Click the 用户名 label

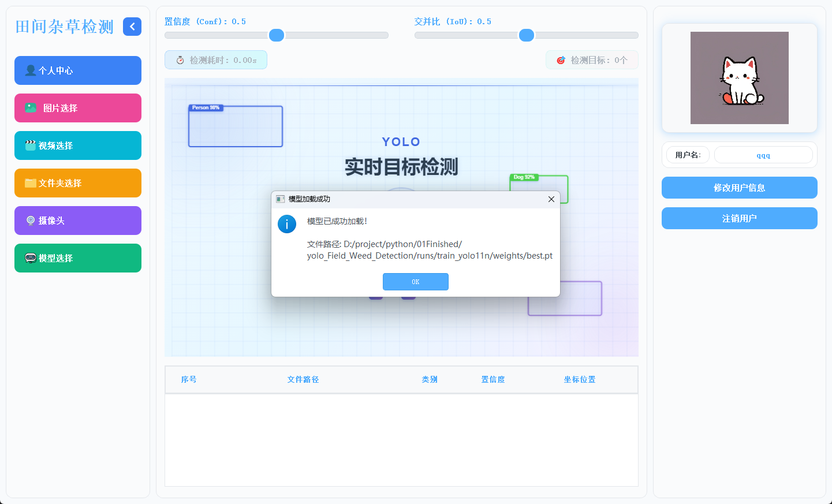pos(688,155)
